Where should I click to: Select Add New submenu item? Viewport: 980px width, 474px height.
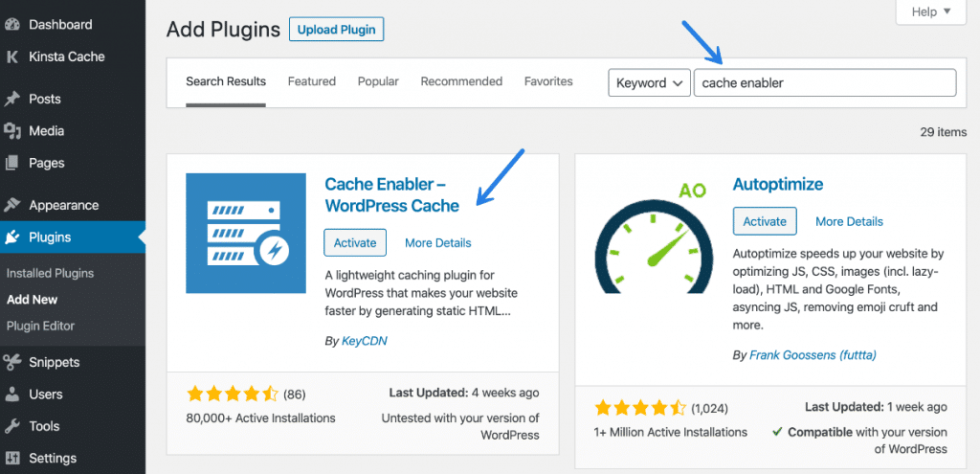click(32, 300)
